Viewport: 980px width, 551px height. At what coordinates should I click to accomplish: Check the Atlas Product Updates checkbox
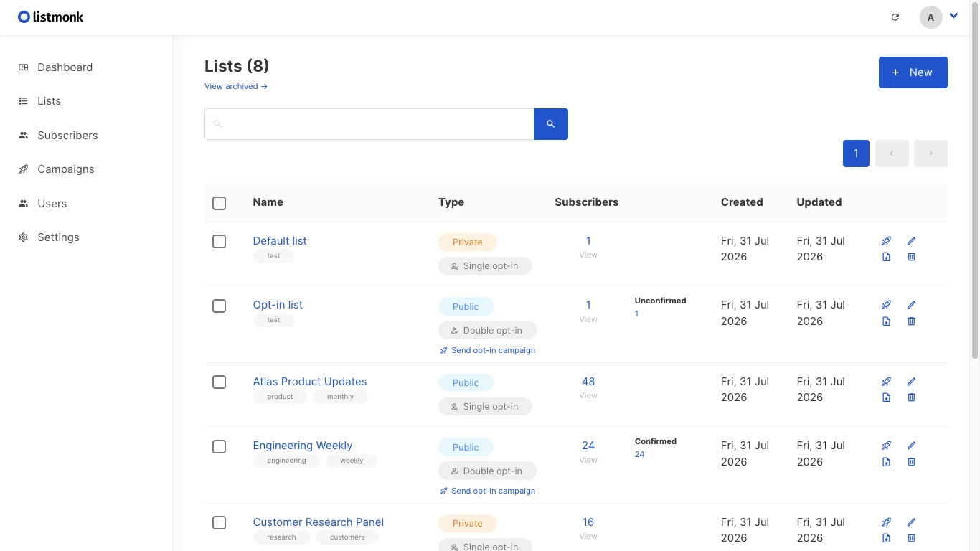pos(220,382)
